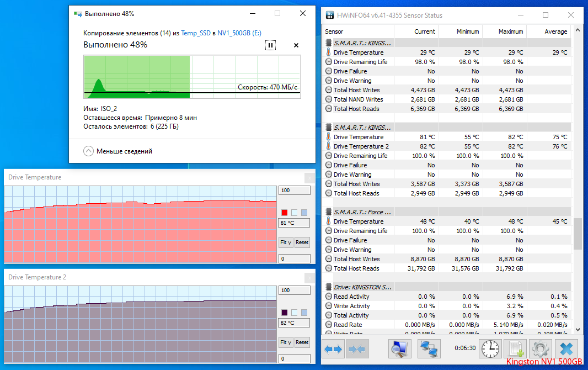Click the collapse layout arrows in HWiNFO toolbar
The image size is (588, 370).
(x=357, y=350)
